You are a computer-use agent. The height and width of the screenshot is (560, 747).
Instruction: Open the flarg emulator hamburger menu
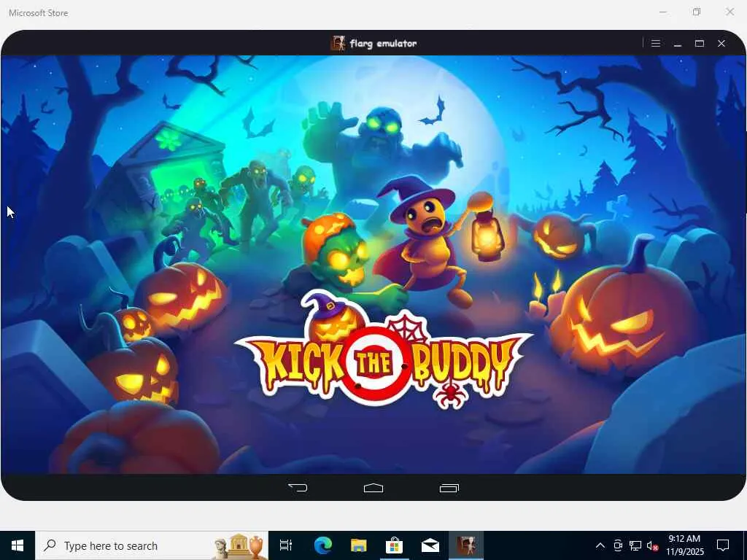click(x=656, y=43)
